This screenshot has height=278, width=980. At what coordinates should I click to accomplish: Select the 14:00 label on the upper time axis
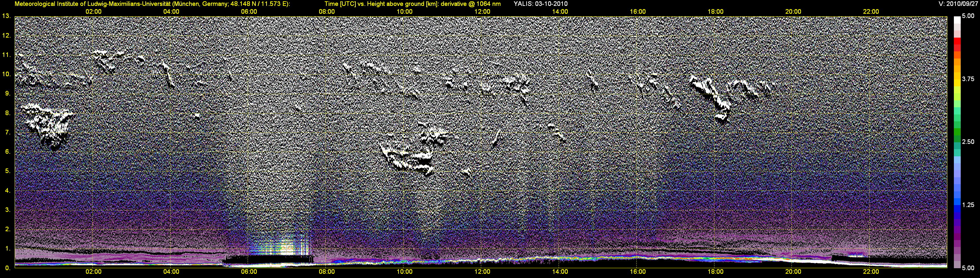560,12
